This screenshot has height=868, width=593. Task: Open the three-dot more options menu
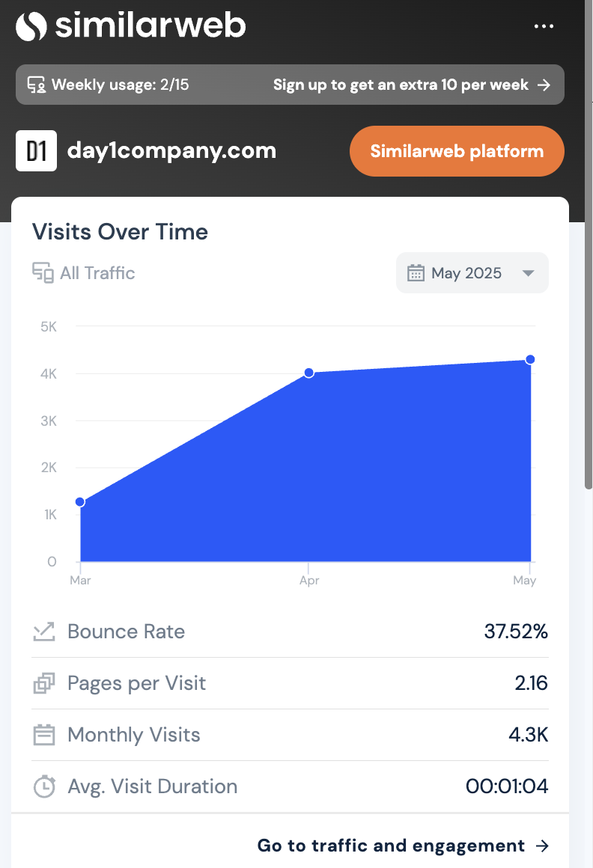point(543,26)
